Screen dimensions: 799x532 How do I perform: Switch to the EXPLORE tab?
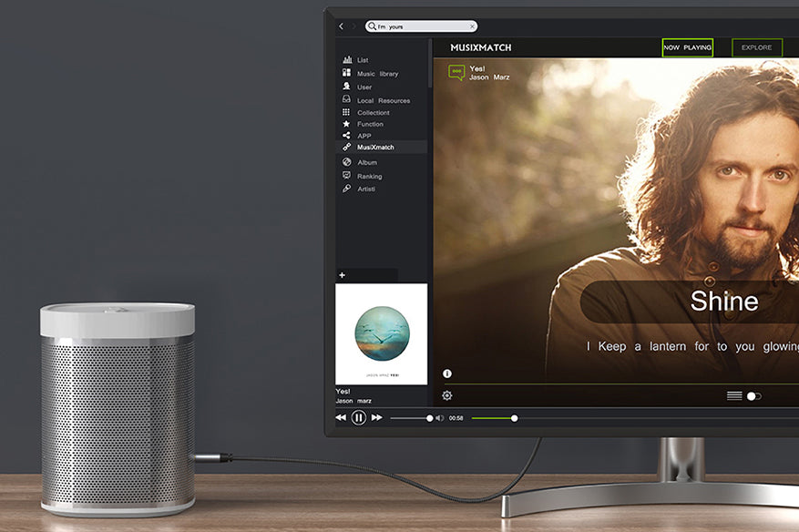point(756,47)
